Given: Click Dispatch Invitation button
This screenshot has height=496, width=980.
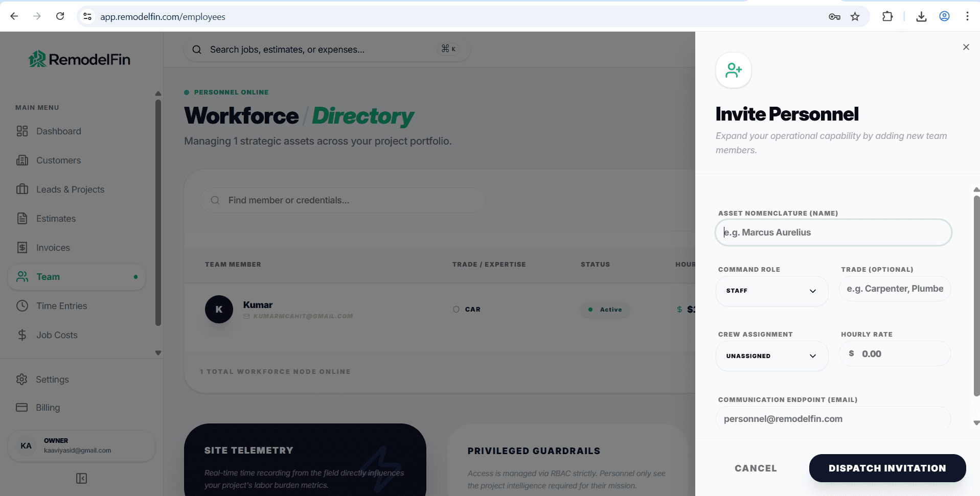Looking at the screenshot, I should 887,468.
